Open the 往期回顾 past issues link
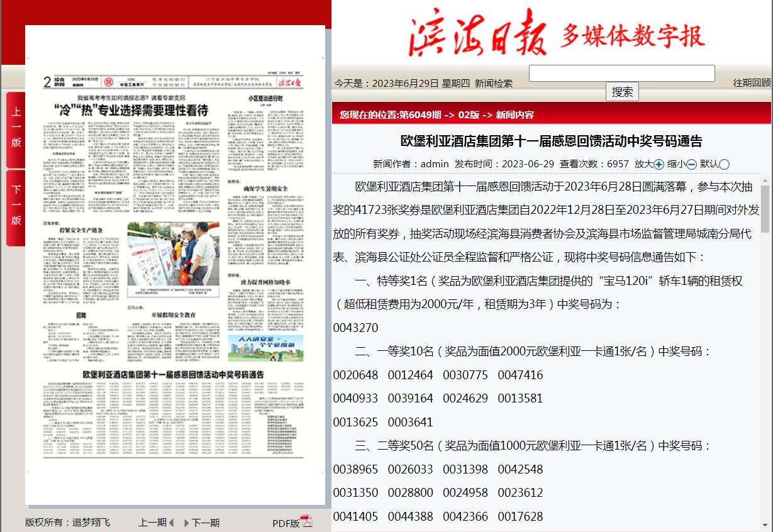Image resolution: width=773 pixels, height=532 pixels. coord(752,83)
